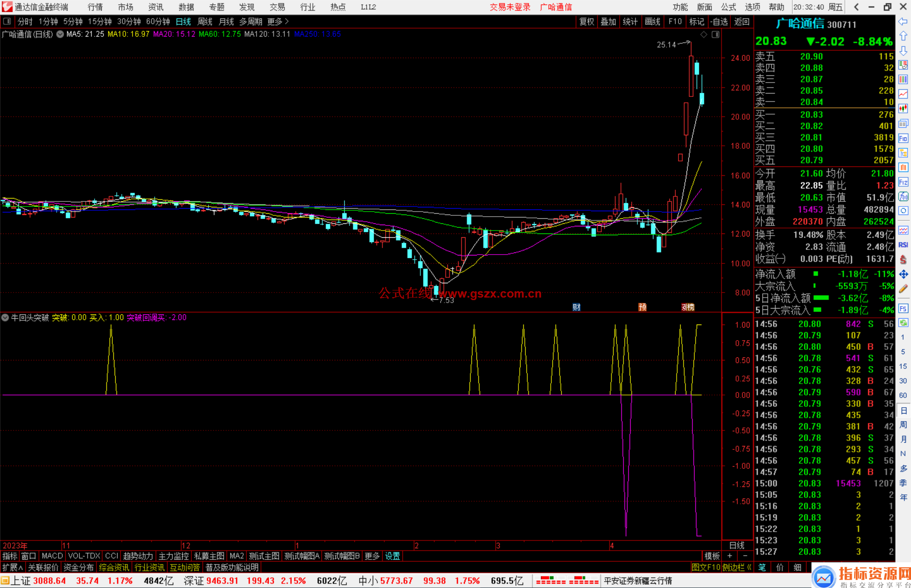
Task: Click the 复权 button
Action: pyautogui.click(x=586, y=21)
